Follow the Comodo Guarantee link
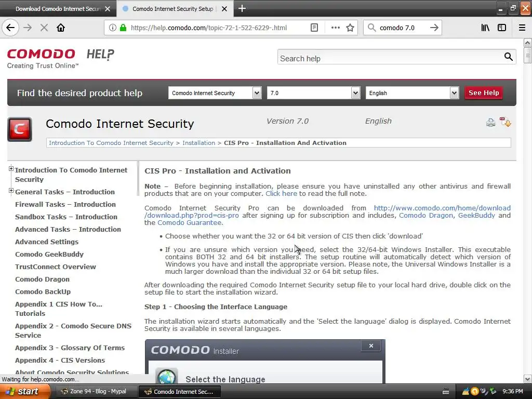Image resolution: width=532 pixels, height=399 pixels. point(189,222)
